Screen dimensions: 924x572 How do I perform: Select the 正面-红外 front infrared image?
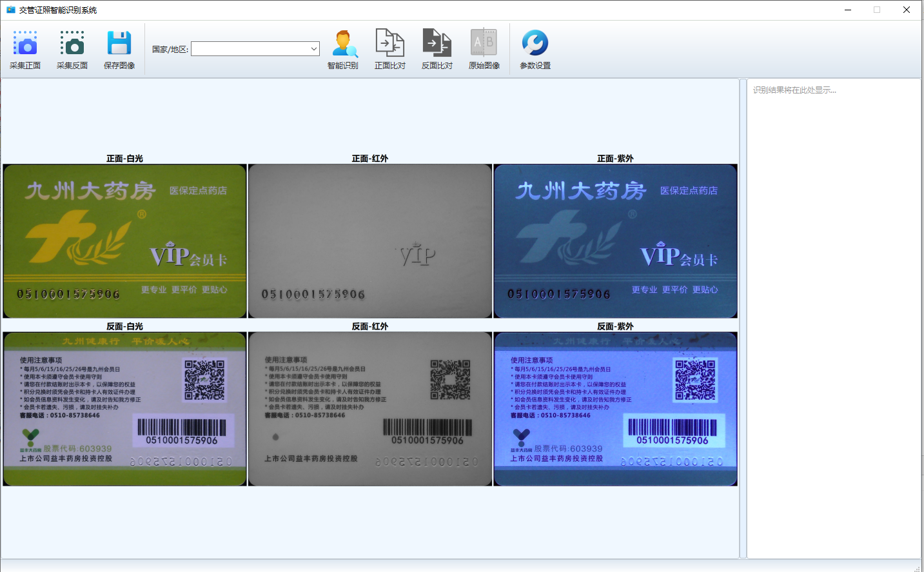point(370,241)
